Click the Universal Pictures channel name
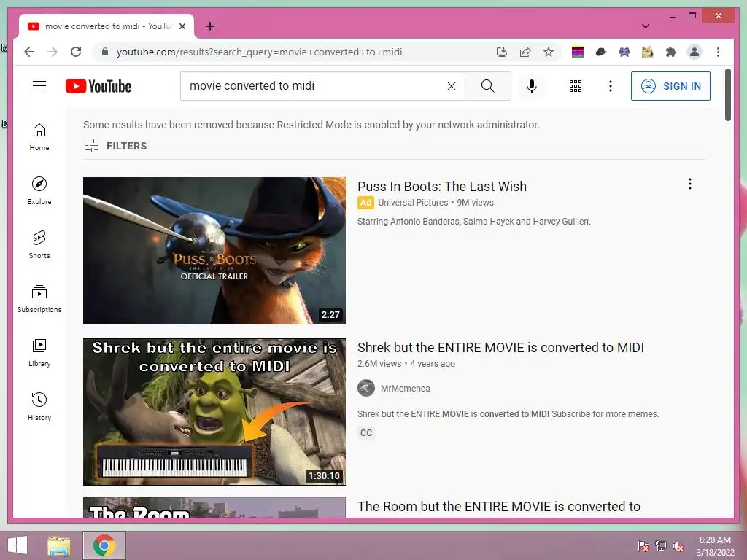The height and width of the screenshot is (560, 747). pyautogui.click(x=413, y=203)
